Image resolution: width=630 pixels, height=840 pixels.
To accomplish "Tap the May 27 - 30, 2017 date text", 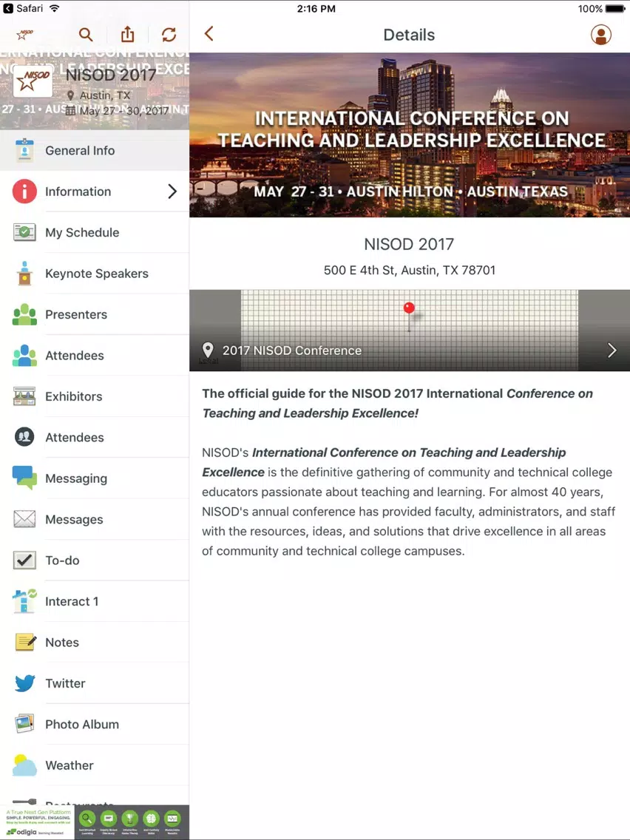I will 123,111.
